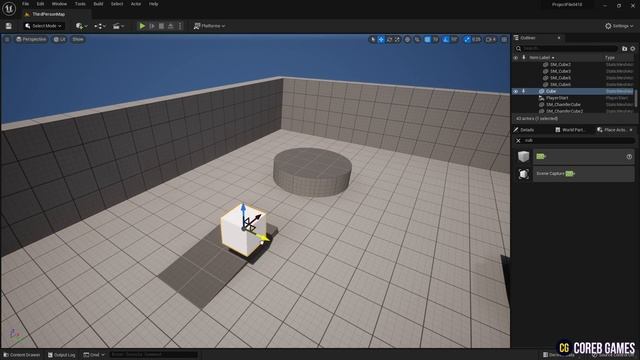Image resolution: width=640 pixels, height=360 pixels.
Task: Open the Window menu
Action: coord(59,4)
